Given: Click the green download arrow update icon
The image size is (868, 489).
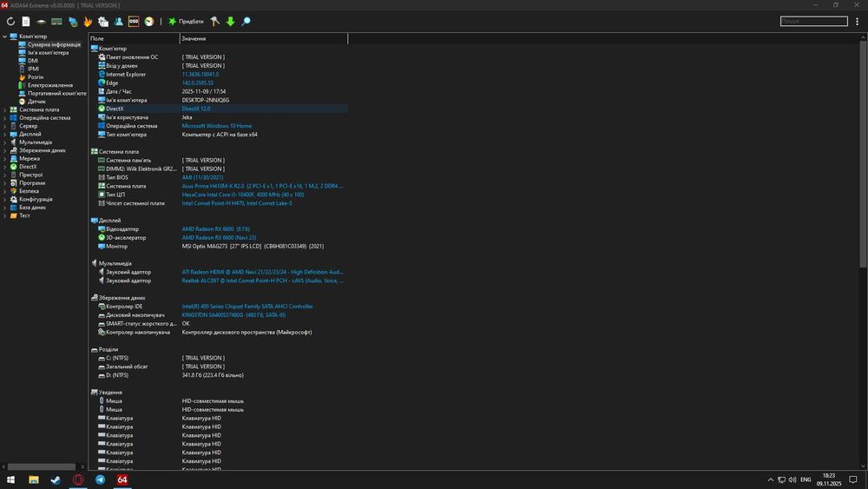Looking at the screenshot, I should (x=230, y=22).
